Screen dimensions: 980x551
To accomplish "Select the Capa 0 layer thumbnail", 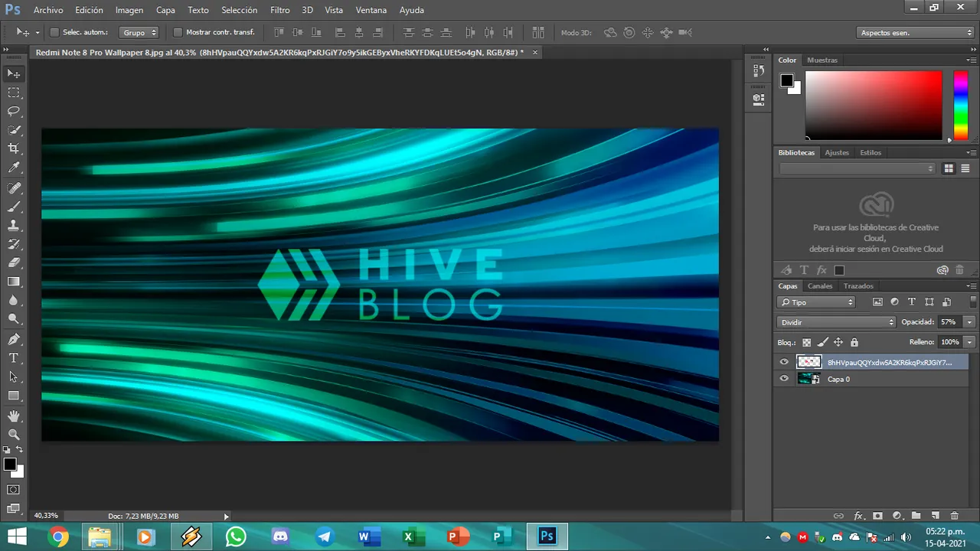I will point(808,379).
